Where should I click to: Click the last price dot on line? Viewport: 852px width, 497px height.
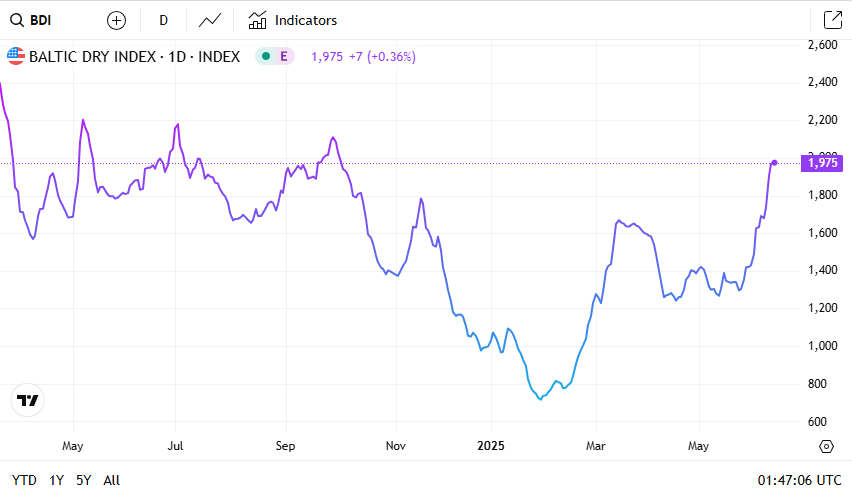coord(775,162)
